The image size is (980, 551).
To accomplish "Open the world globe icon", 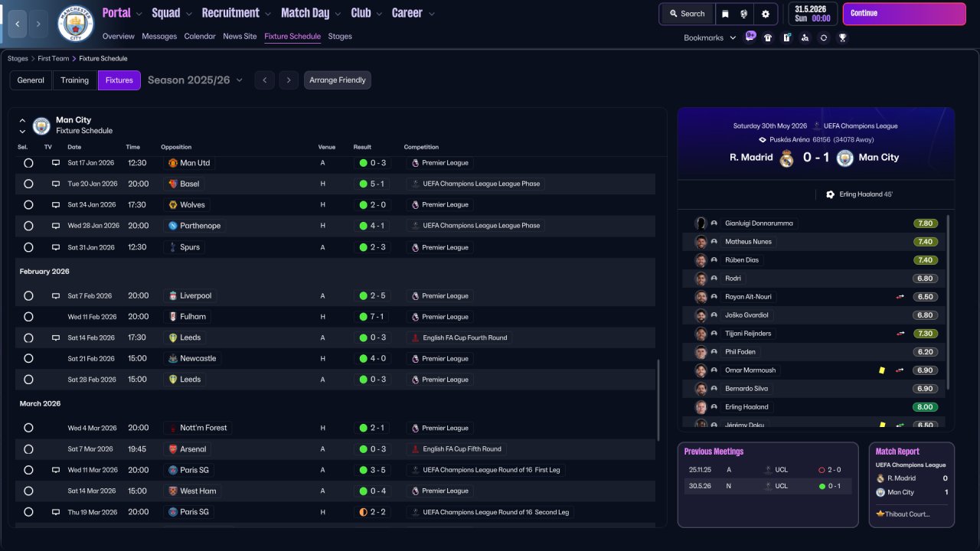I will [744, 14].
